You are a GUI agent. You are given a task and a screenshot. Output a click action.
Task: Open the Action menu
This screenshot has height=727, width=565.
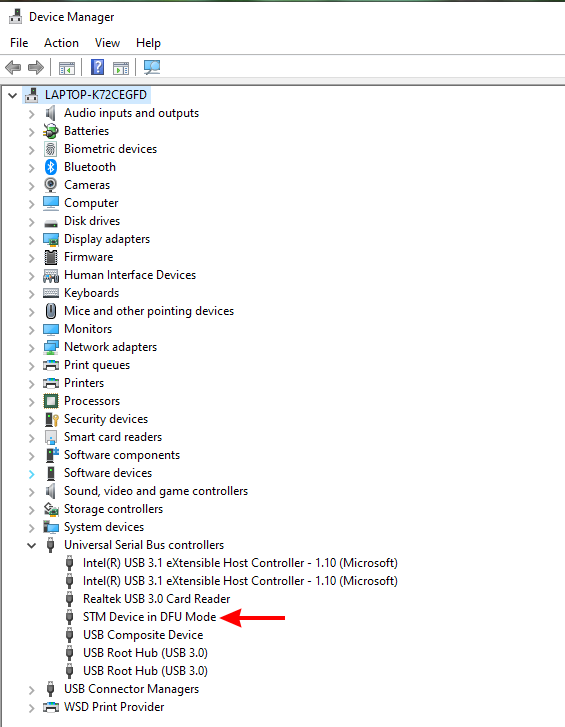[x=61, y=43]
